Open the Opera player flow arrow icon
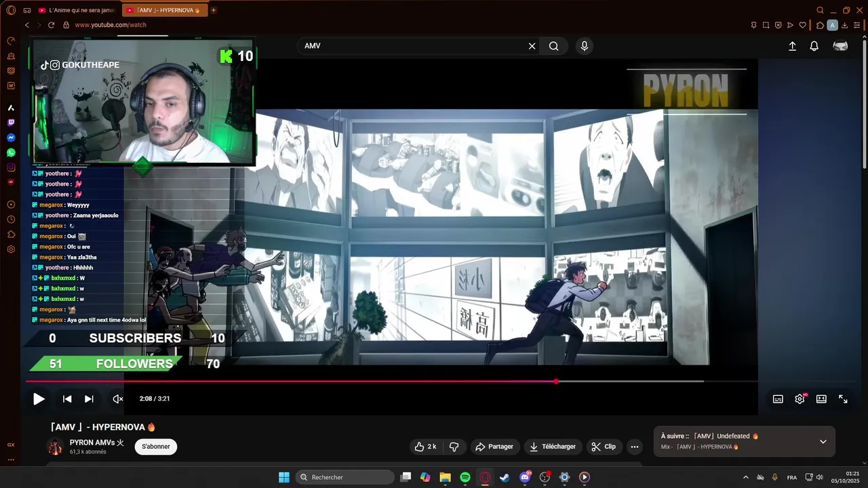Viewport: 868px width, 488px height. (790, 25)
